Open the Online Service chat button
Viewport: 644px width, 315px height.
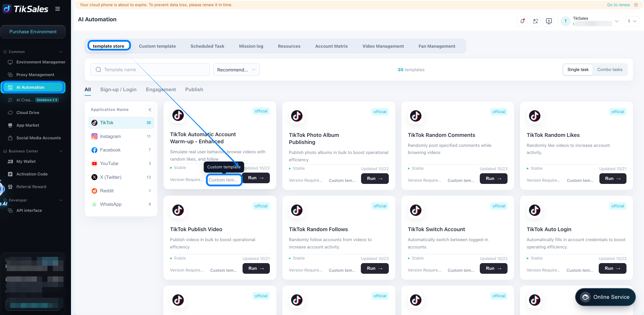click(x=605, y=297)
